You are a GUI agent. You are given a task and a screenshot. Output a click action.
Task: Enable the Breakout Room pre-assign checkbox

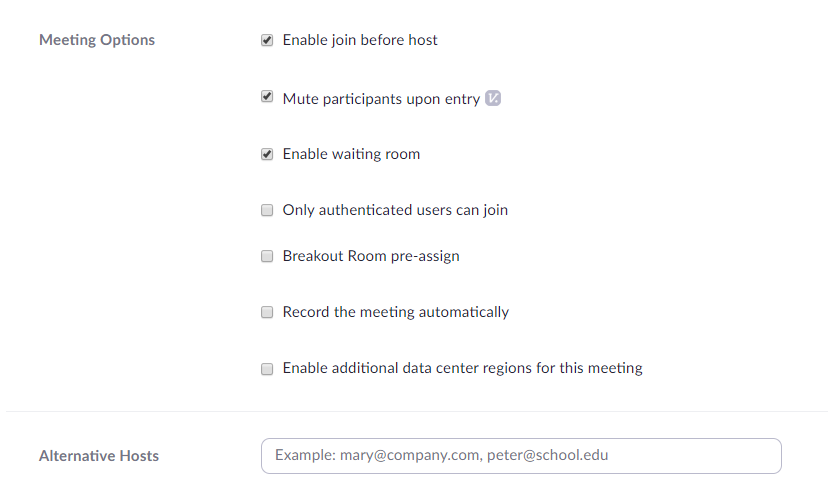[x=267, y=256]
